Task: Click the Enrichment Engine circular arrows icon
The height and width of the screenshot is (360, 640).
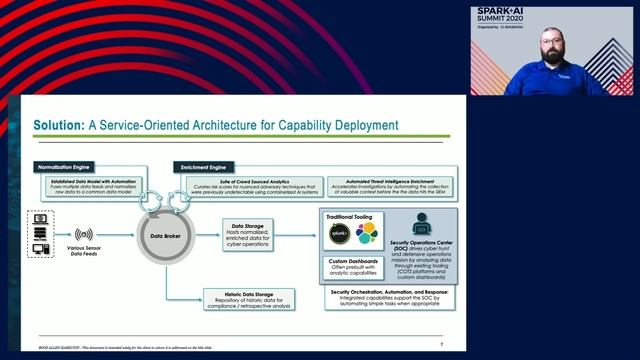Action: click(x=179, y=201)
